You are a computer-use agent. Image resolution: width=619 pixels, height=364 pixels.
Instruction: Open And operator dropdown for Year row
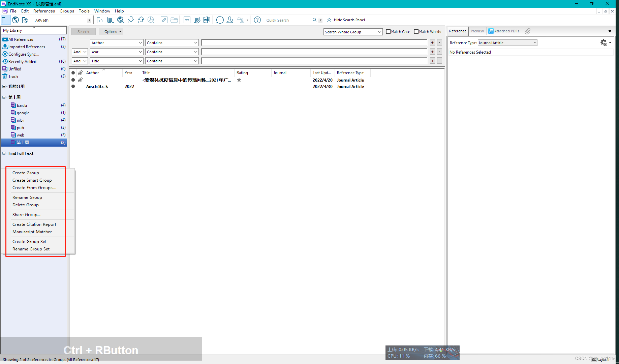pyautogui.click(x=80, y=52)
